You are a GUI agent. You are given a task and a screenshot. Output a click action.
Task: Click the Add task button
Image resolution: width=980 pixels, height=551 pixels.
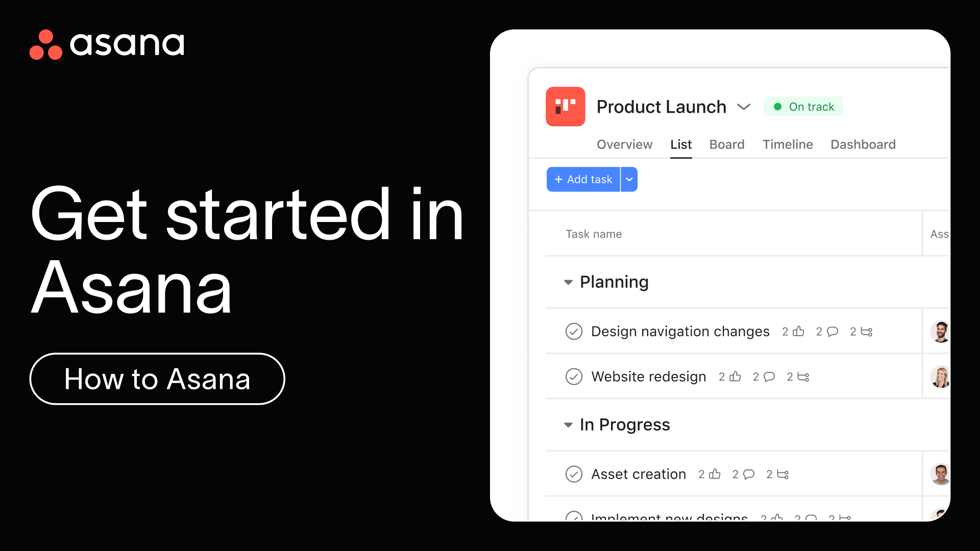[x=583, y=179]
